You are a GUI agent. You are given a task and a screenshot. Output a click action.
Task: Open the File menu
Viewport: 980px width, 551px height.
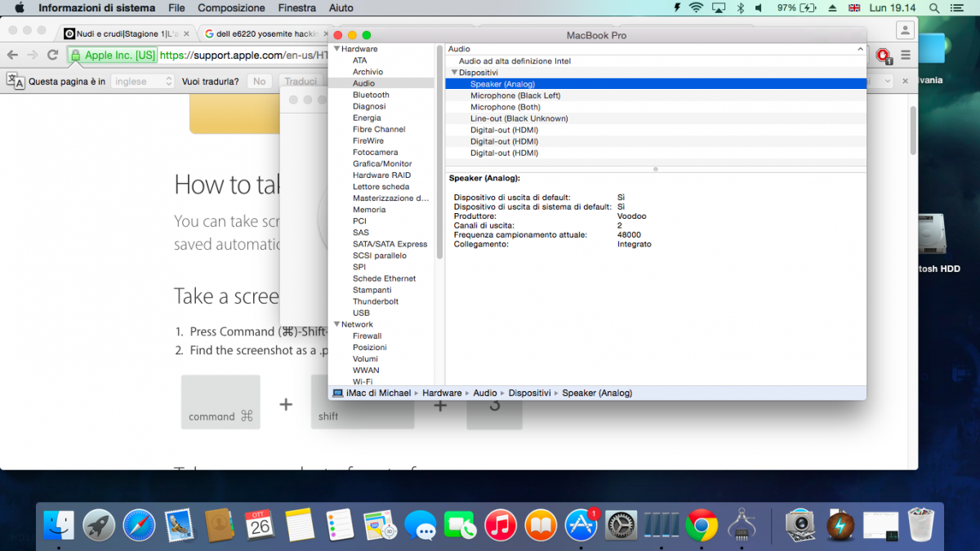176,7
